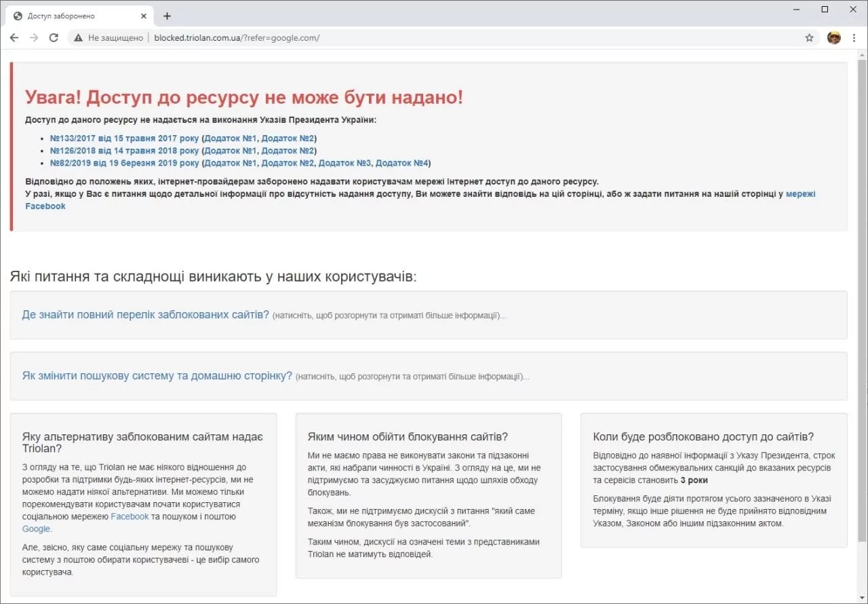Open decree №126/2018 від 14 травня 2018 link

125,151
